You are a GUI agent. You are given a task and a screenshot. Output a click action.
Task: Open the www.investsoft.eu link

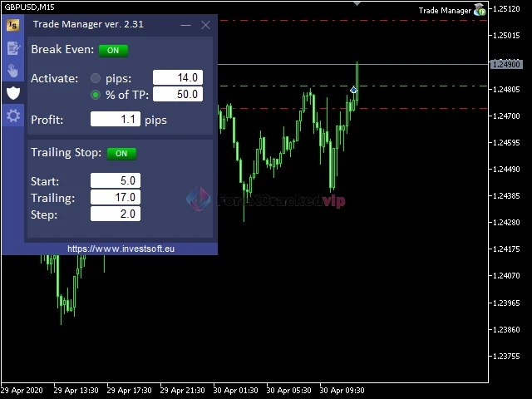(121, 249)
